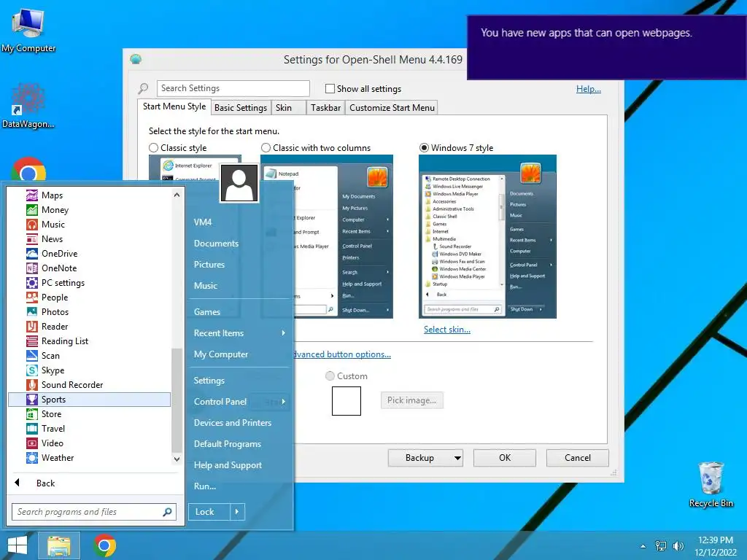Open the Lock button arrow for power options

tap(237, 512)
